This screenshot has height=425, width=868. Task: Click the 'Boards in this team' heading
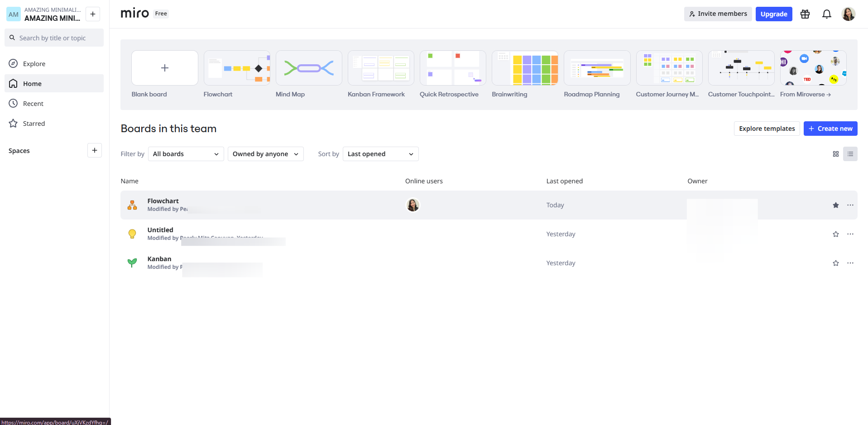168,129
